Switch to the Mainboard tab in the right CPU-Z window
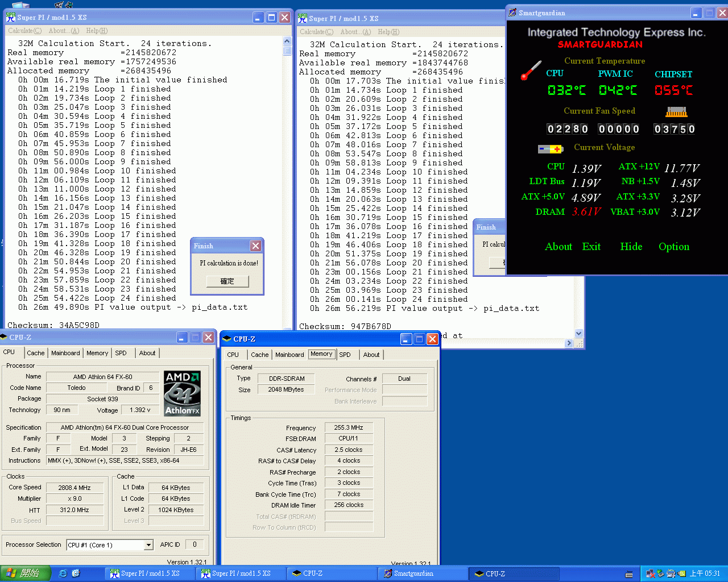Image resolution: width=728 pixels, height=582 pixels. (289, 355)
